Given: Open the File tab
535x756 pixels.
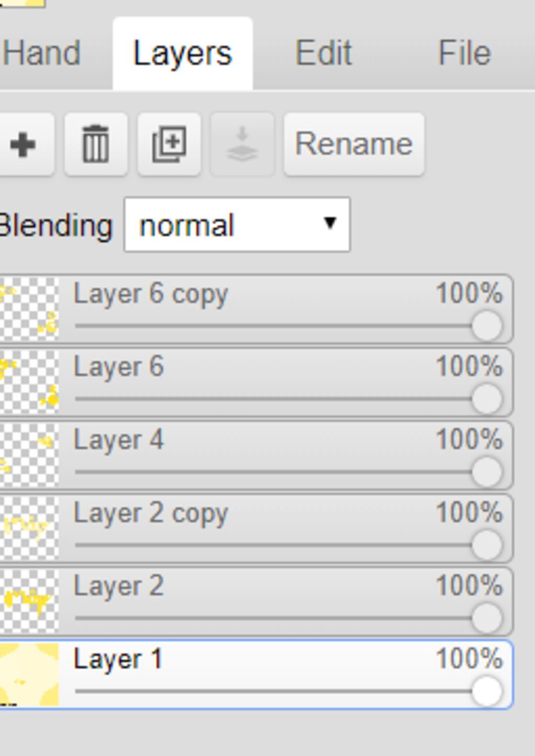Looking at the screenshot, I should [x=464, y=53].
